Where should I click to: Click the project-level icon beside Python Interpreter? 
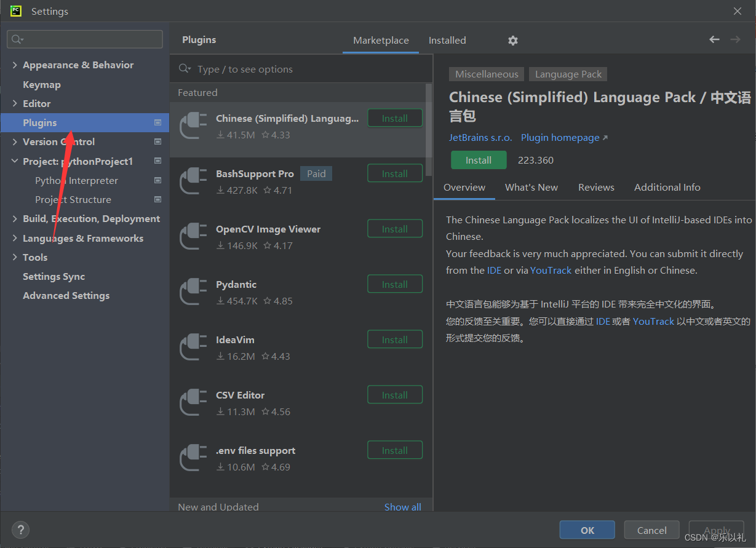tap(157, 180)
